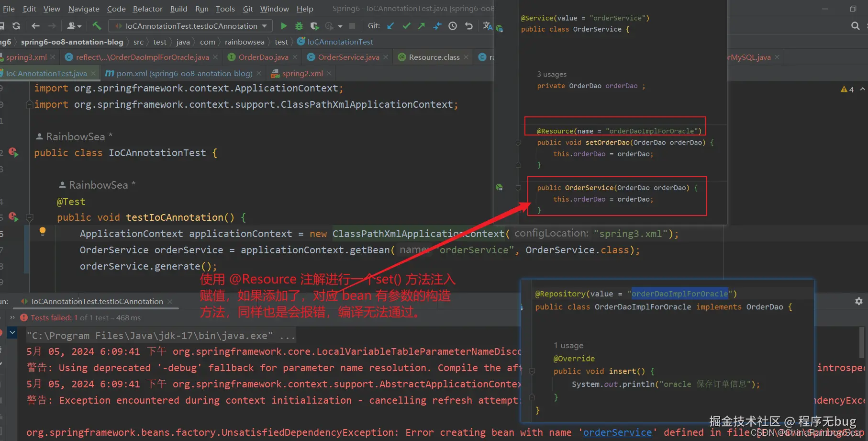Viewport: 868px width, 441px height.
Task: Expand hidden test toolbar double-chevron
Action: (12, 317)
